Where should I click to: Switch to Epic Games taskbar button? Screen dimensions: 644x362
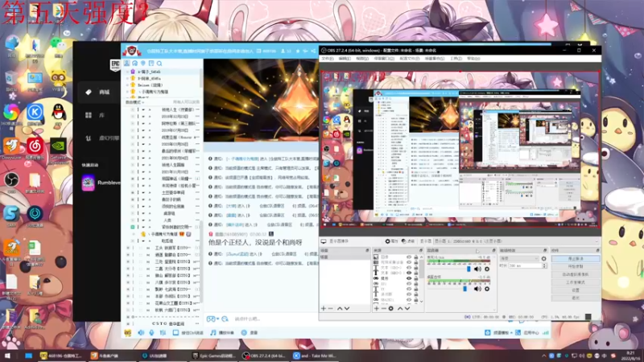[214, 356]
